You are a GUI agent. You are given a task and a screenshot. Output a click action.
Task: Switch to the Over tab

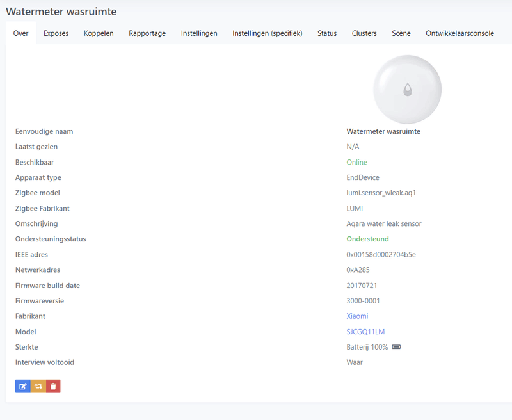[21, 33]
